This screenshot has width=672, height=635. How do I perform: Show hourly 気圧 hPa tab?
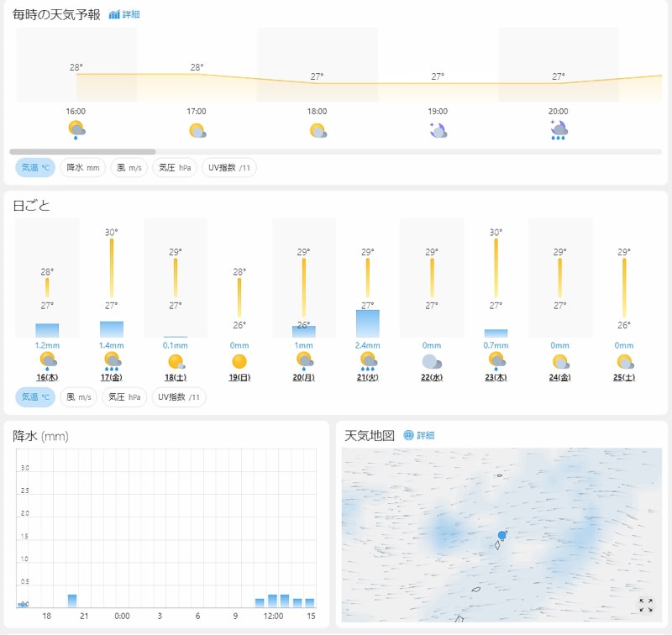click(x=176, y=168)
